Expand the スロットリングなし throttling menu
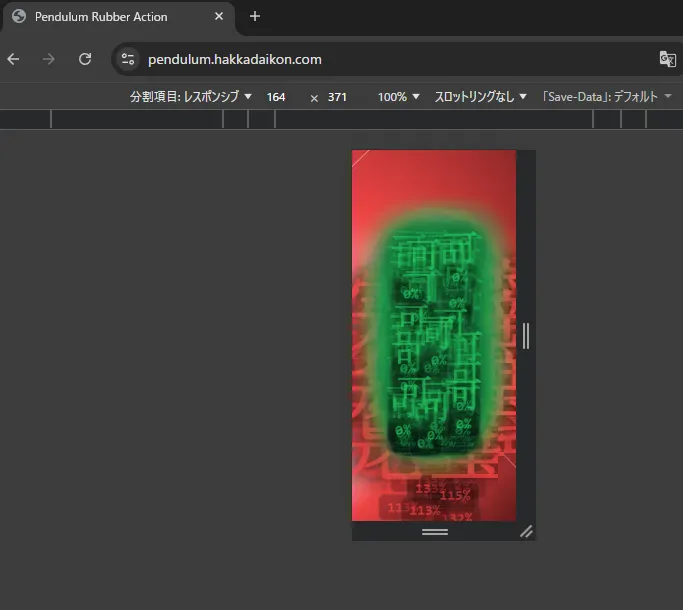Image resolution: width=683 pixels, height=610 pixels. pos(480,97)
